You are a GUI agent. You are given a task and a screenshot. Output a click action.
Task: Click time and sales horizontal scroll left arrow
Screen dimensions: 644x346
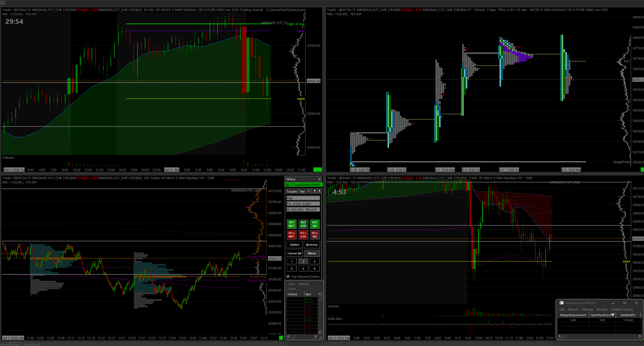coord(288,336)
